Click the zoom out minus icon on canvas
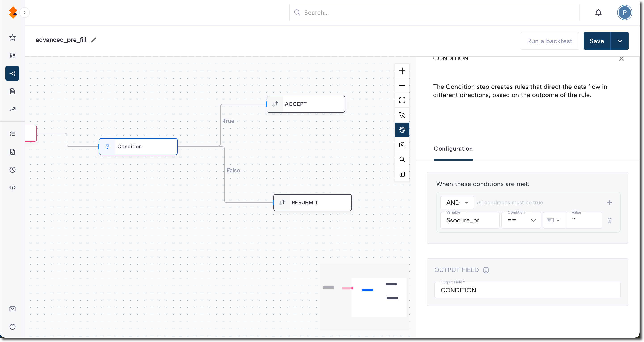644x342 pixels. point(402,86)
